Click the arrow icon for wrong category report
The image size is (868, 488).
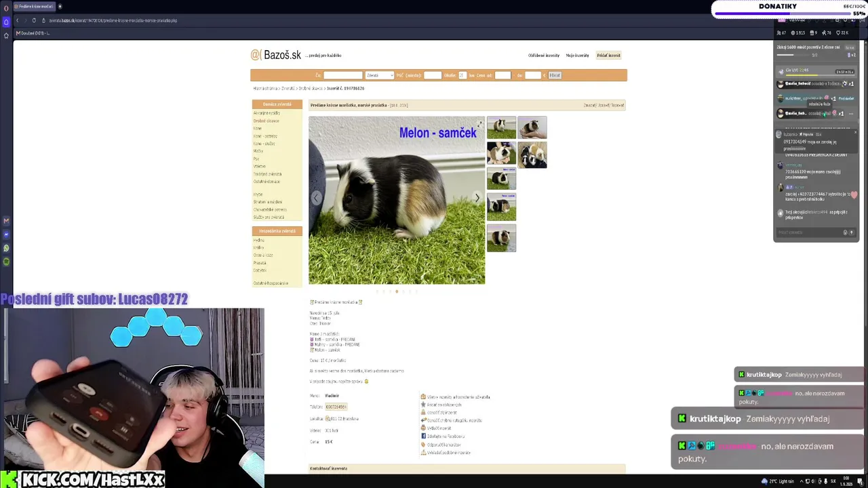pos(423,420)
